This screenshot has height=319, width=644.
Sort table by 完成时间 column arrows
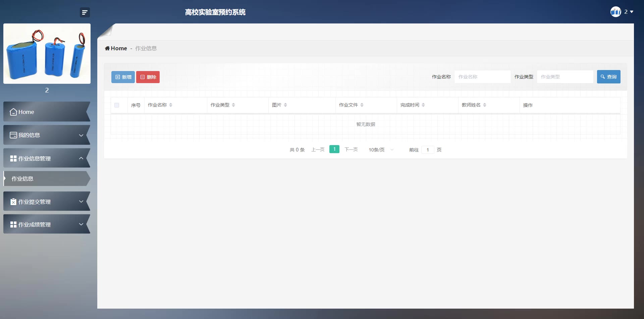click(x=423, y=105)
